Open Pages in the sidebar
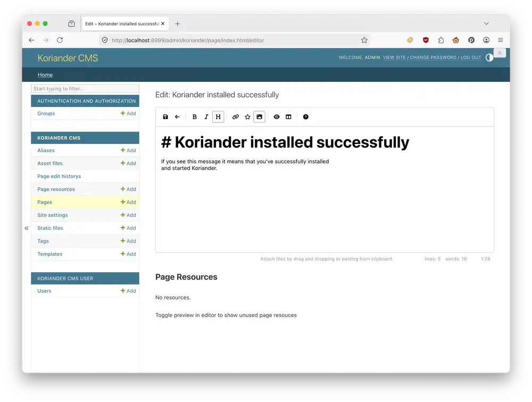The height and width of the screenshot is (402, 532). [x=45, y=202]
